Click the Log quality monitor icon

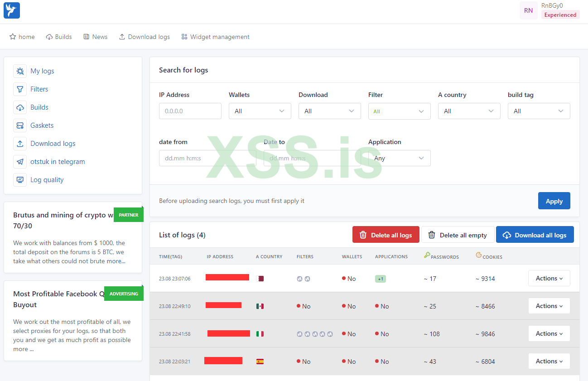point(20,180)
